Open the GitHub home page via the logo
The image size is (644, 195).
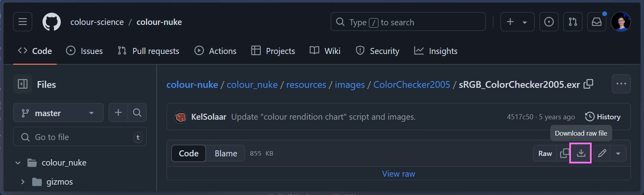51,22
